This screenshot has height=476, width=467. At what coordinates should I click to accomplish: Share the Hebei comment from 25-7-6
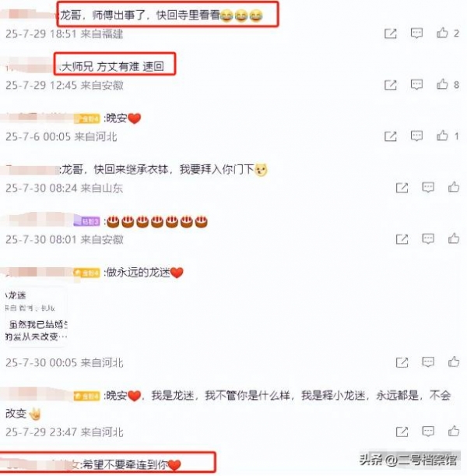(390, 136)
